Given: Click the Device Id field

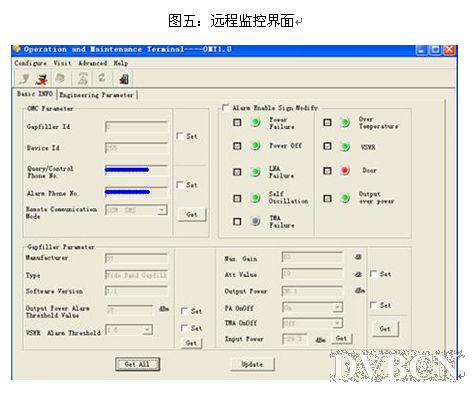Looking at the screenshot, I should (136, 148).
